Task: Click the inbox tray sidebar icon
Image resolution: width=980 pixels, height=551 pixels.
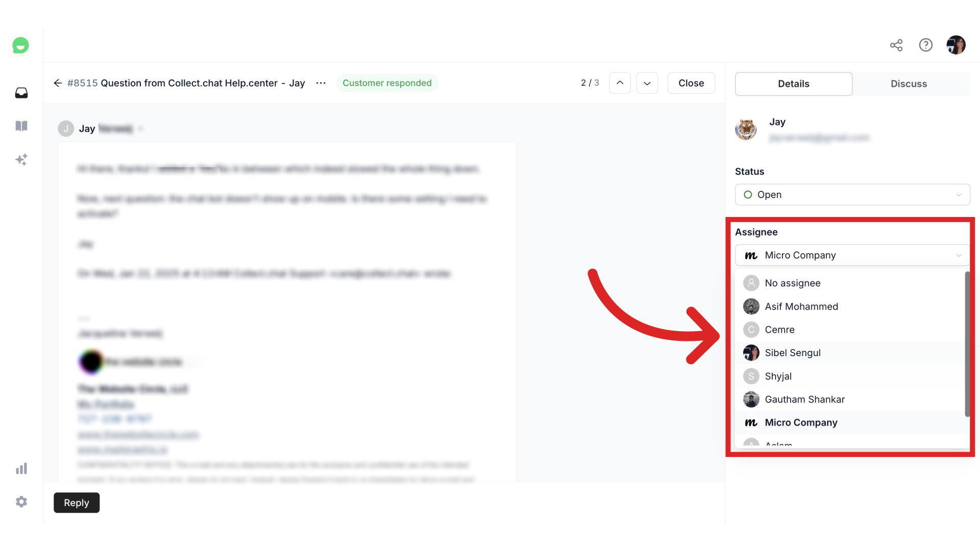Action: [x=21, y=92]
